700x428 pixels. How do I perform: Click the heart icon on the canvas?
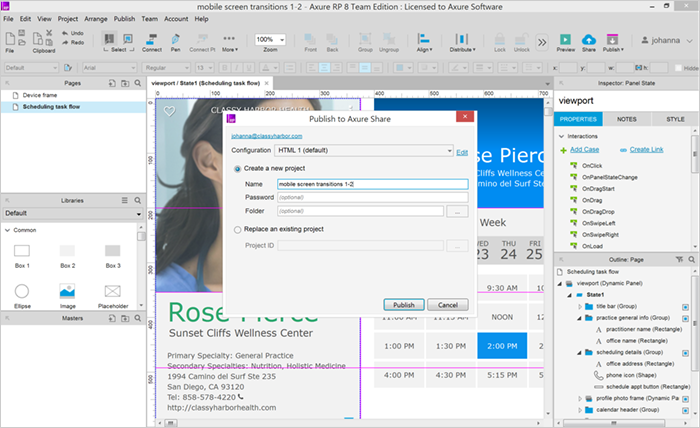click(169, 111)
